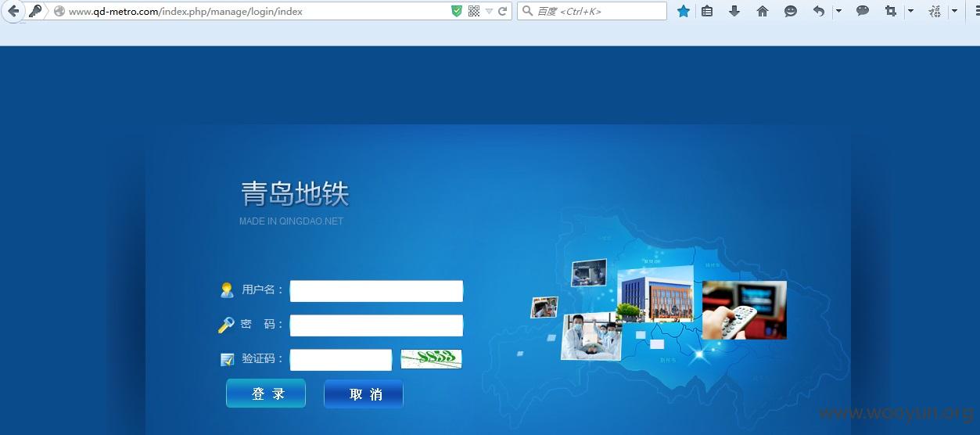Click the 取消 cancel button

point(364,394)
